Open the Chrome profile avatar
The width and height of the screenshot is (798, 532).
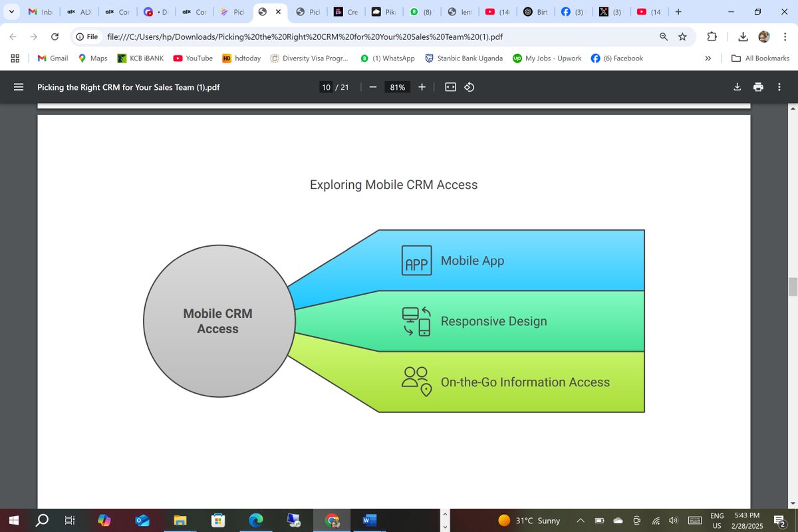764,37
